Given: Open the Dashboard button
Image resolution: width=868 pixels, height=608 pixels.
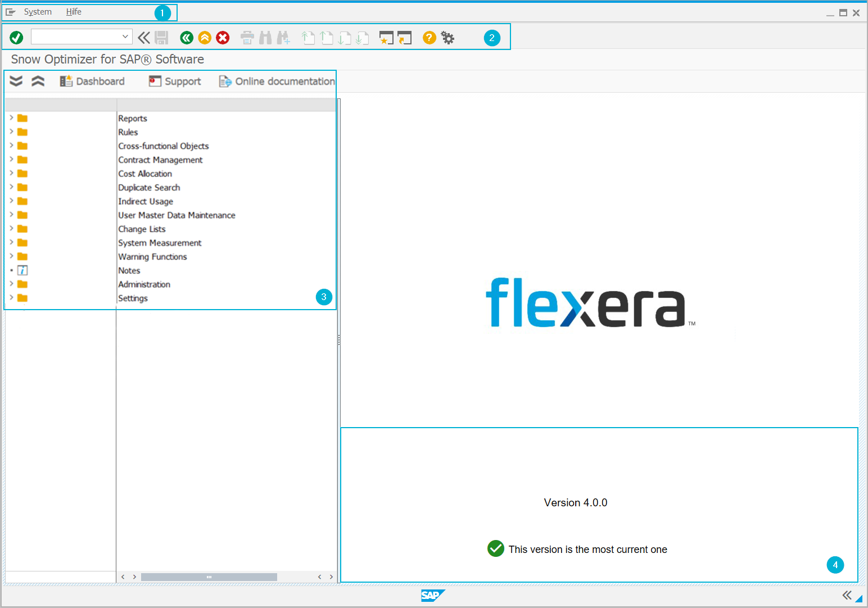Looking at the screenshot, I should pos(92,81).
